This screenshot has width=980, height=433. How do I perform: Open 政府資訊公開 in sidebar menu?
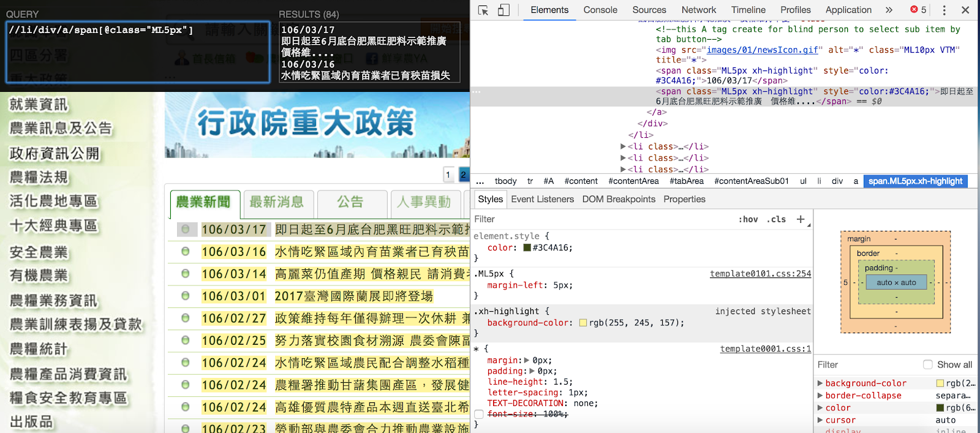[55, 153]
